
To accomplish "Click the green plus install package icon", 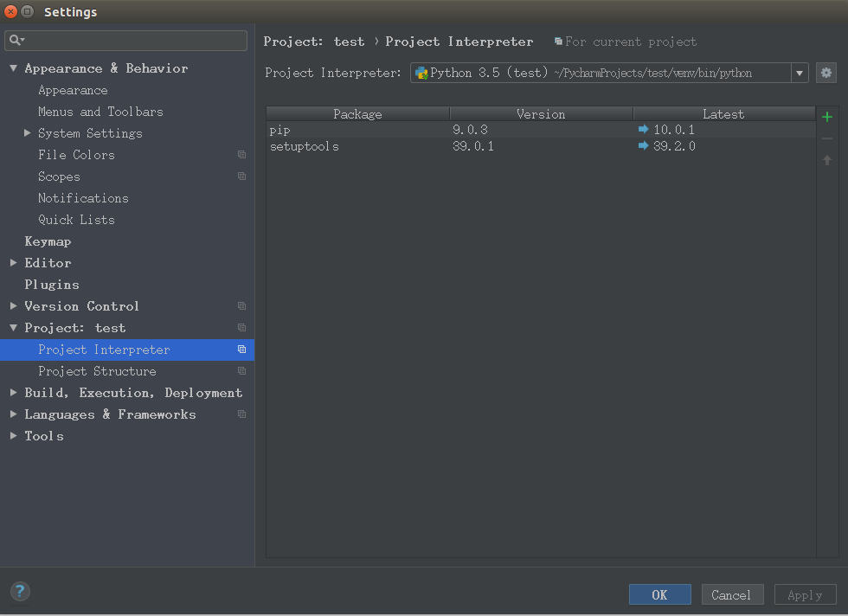I will coord(826,117).
